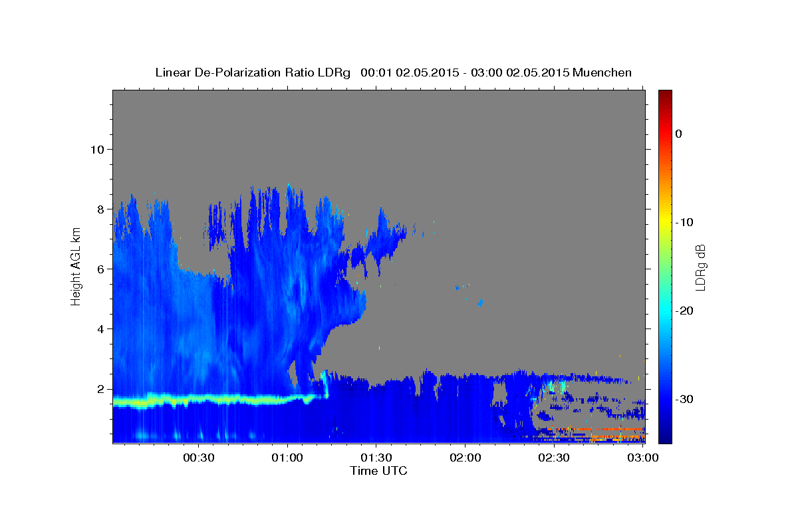Click the 02:30 time tick label

[553, 458]
